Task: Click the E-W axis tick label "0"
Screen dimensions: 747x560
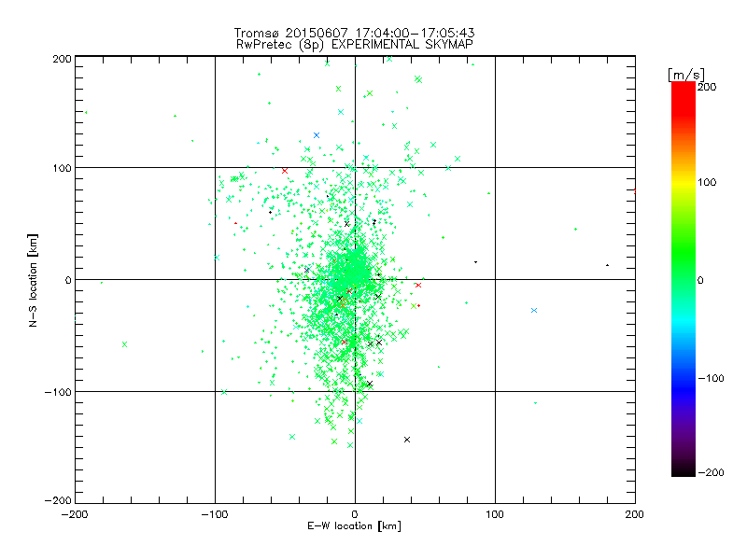Action: 355,514
